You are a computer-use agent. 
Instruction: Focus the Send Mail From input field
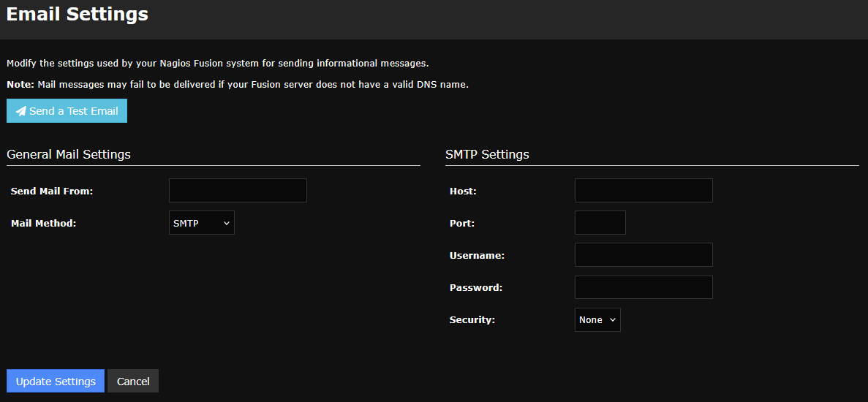point(238,190)
